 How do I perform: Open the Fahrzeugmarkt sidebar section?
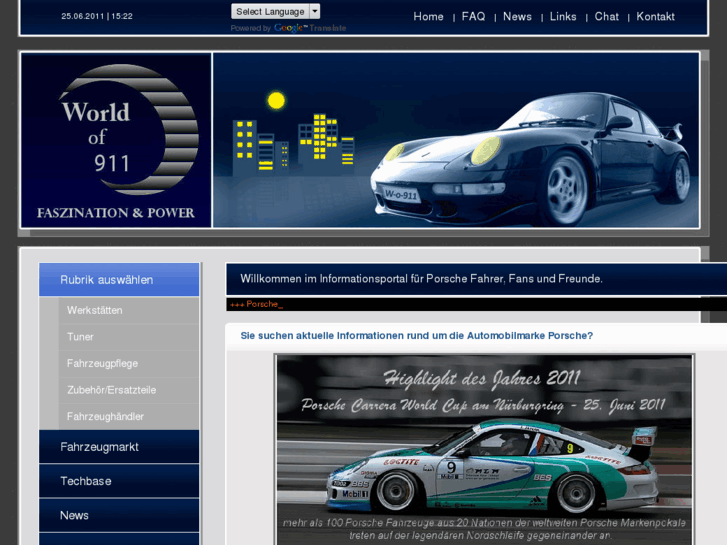[x=119, y=447]
